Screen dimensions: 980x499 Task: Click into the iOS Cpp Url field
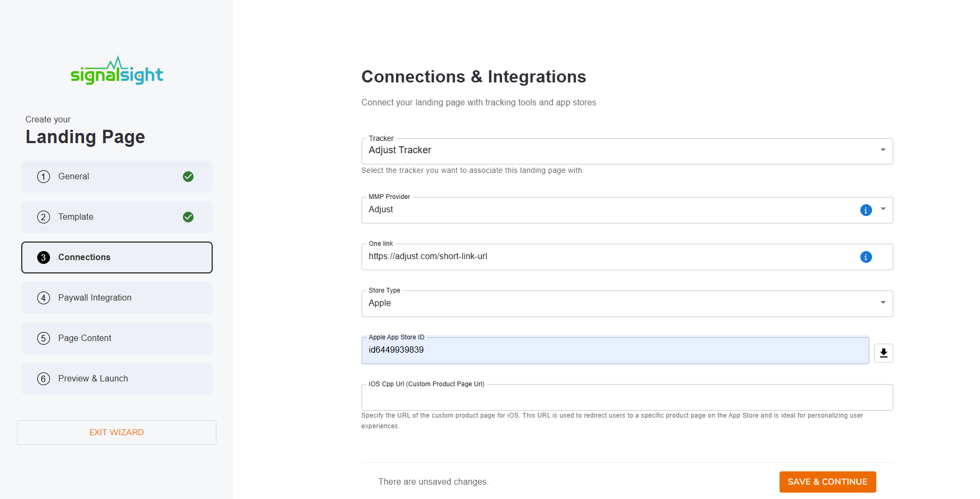[626, 397]
